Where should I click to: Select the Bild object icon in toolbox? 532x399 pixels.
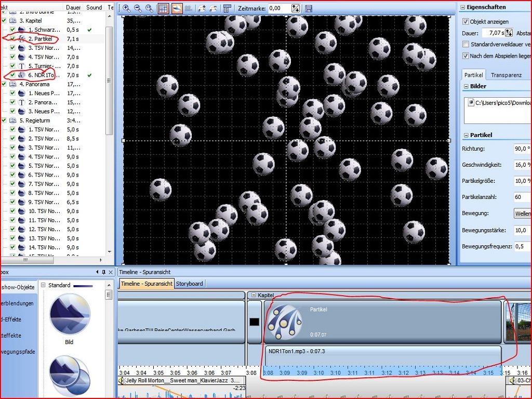[x=69, y=314]
